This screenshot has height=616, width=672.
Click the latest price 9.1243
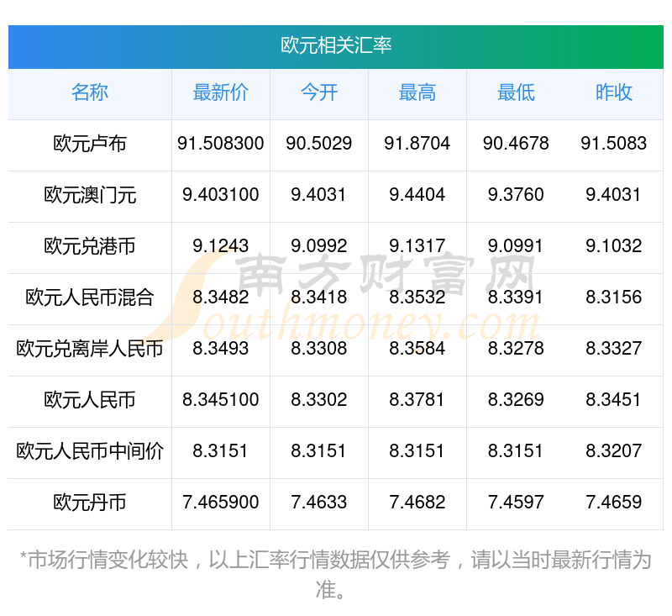tap(221, 245)
